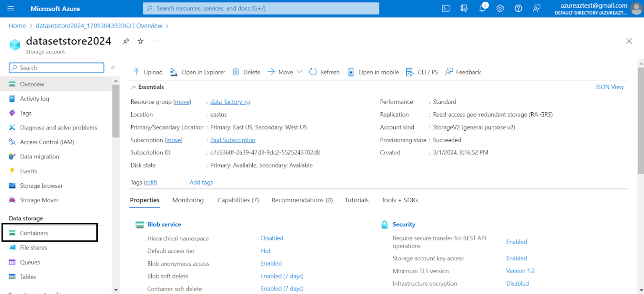Screen dimensions: 644x294
Task: Click the Upload toolbar button
Action: coord(148,72)
